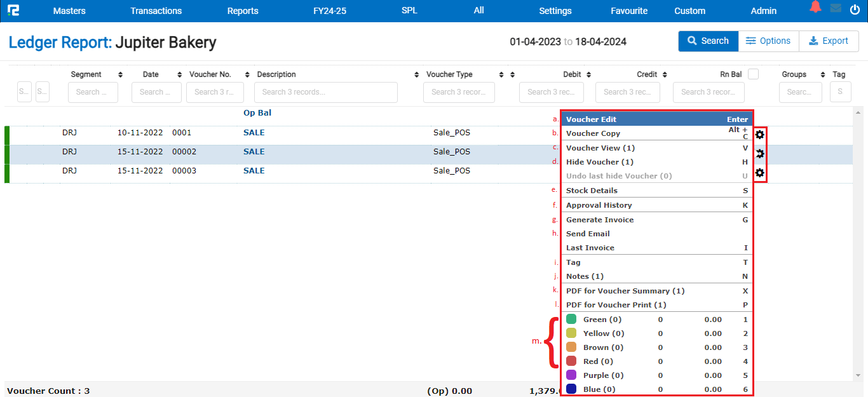Select Voucher Copy from context menu
868x397 pixels.
(x=593, y=133)
